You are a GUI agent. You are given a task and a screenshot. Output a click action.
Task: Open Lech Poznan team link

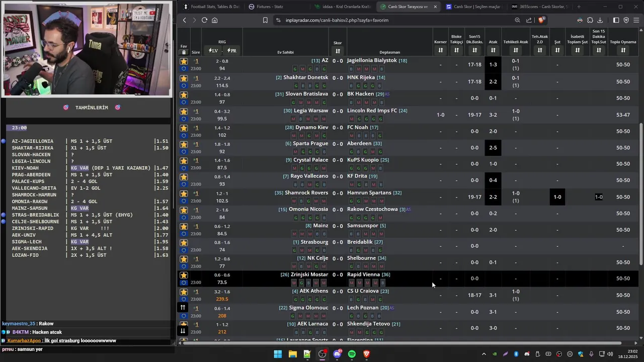point(363,308)
